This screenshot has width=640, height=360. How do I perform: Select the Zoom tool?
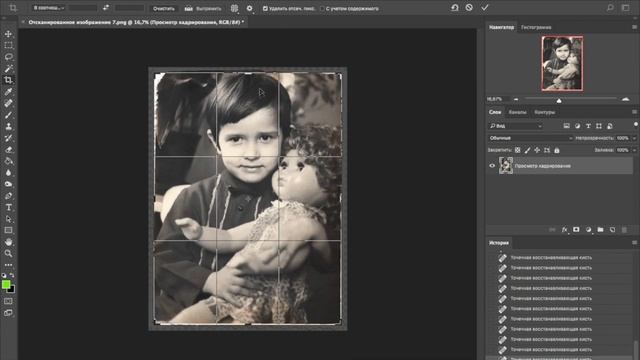click(8, 253)
